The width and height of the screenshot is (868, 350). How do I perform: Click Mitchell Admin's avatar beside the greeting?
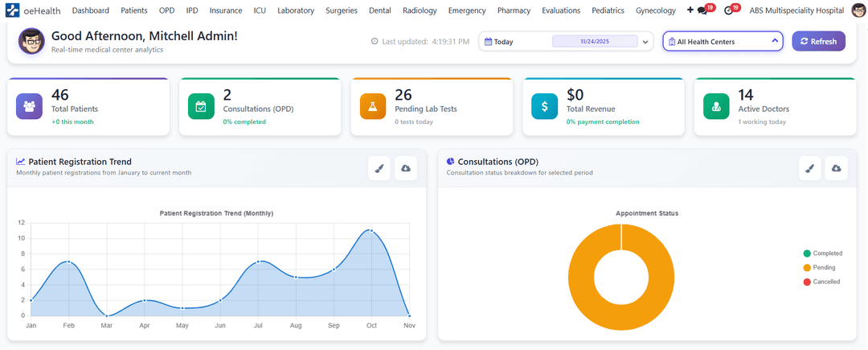tap(31, 41)
